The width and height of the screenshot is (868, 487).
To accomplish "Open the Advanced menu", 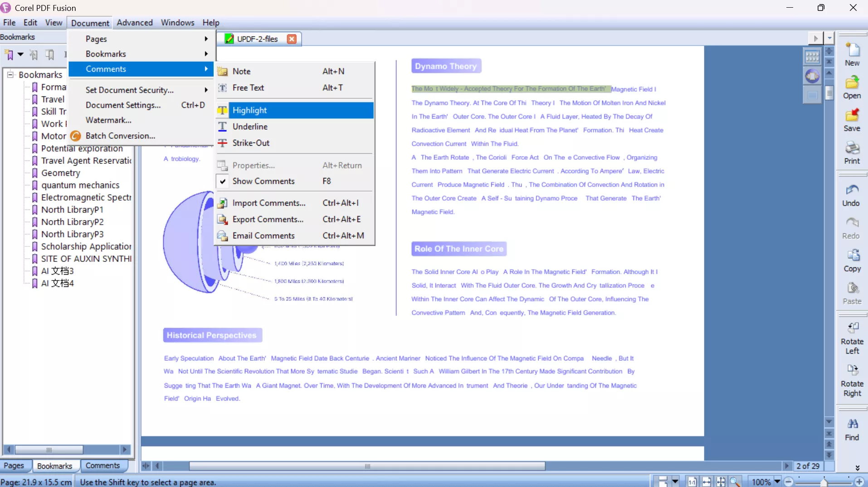I will [135, 22].
